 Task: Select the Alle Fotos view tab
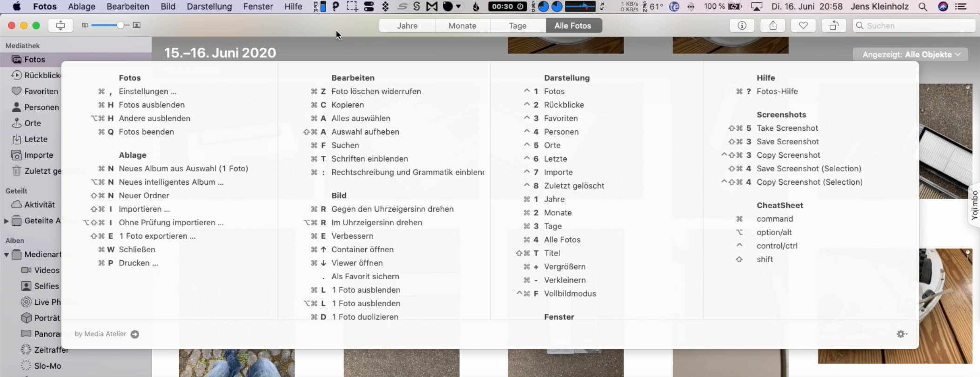pyautogui.click(x=573, y=26)
